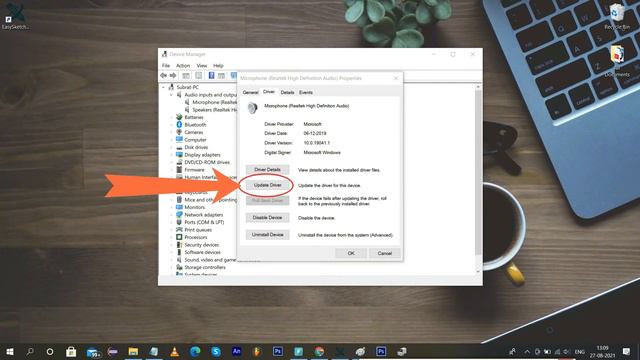Screen dimensions: 640x360
Task: Switch to the General tab
Action: [250, 93]
